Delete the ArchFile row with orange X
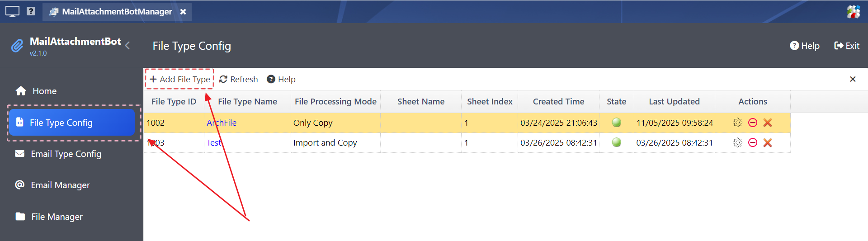868x241 pixels. click(x=768, y=123)
